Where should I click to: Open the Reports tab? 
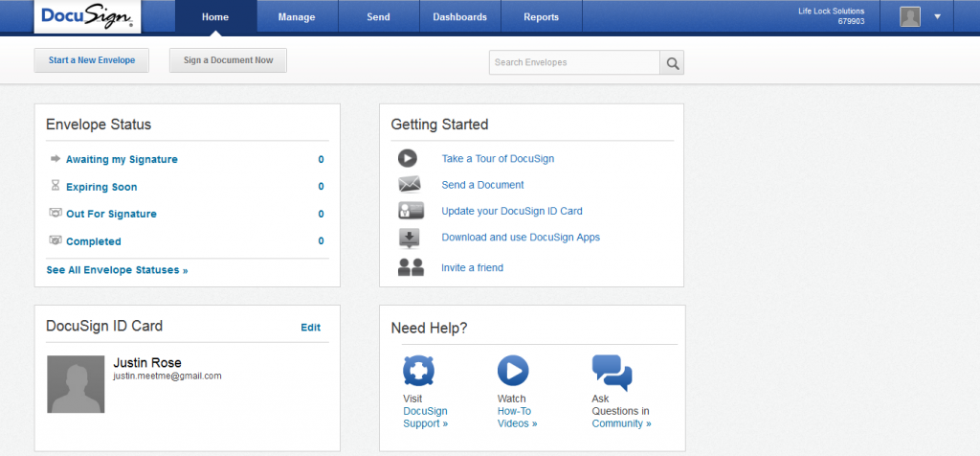pos(542,17)
